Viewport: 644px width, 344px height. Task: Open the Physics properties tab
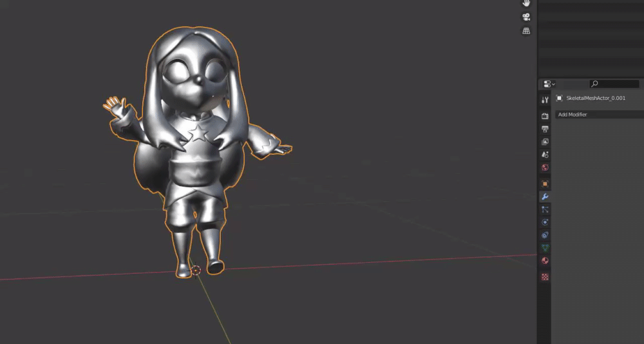pos(545,222)
